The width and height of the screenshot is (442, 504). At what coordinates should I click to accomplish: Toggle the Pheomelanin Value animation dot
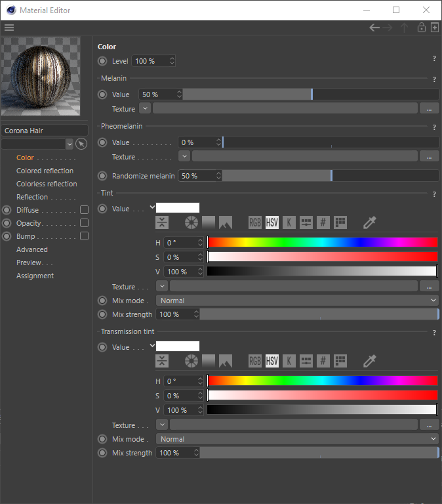coord(102,142)
